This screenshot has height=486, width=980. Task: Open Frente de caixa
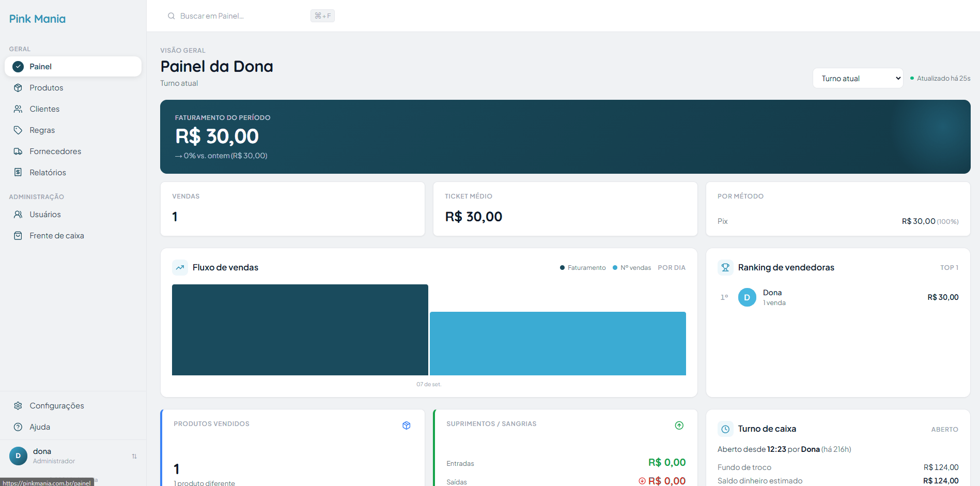point(73,236)
